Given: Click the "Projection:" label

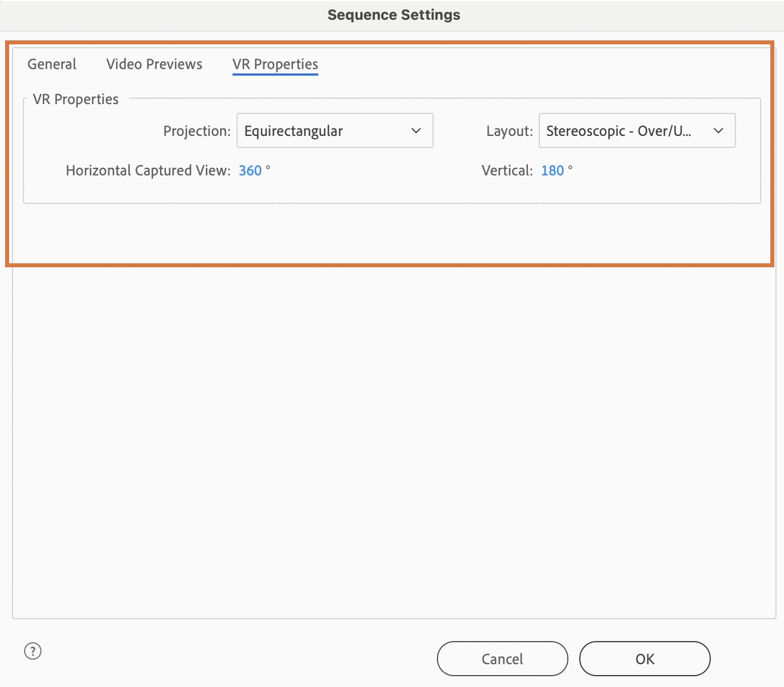Looking at the screenshot, I should (197, 131).
